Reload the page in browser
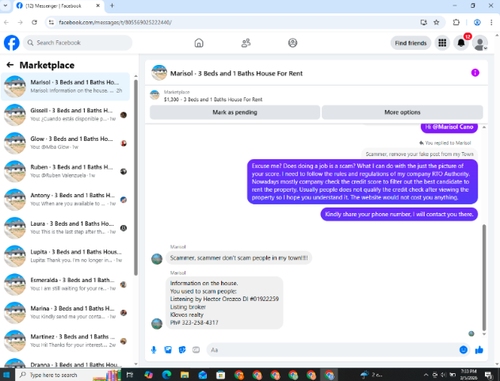 tap(34, 22)
